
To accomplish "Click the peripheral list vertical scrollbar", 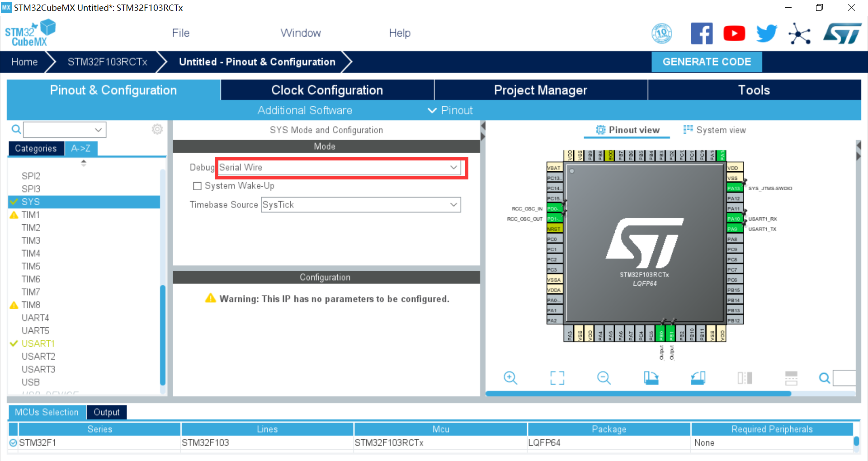I will [163, 334].
